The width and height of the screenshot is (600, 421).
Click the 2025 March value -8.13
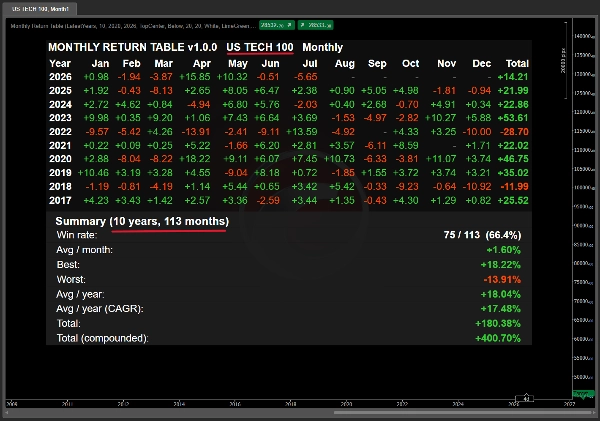tap(161, 91)
